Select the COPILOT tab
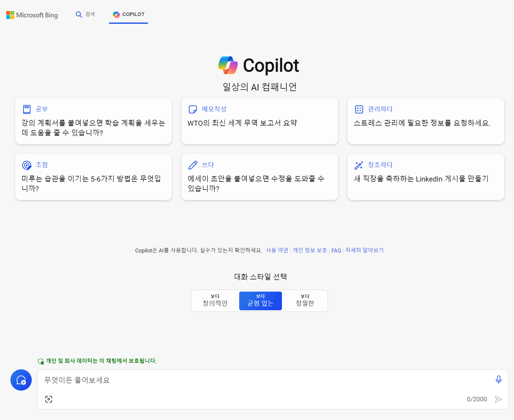This screenshot has height=420, width=514. 128,15
